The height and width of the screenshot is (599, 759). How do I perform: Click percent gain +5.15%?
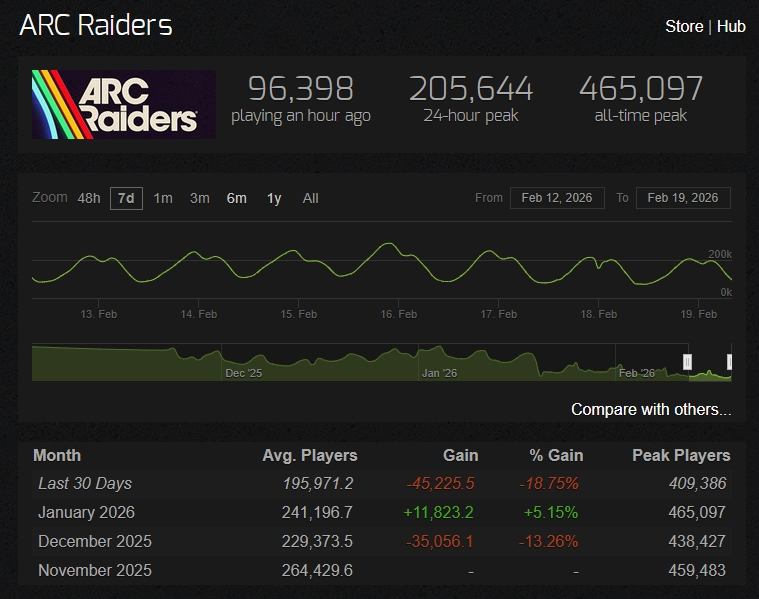click(551, 512)
